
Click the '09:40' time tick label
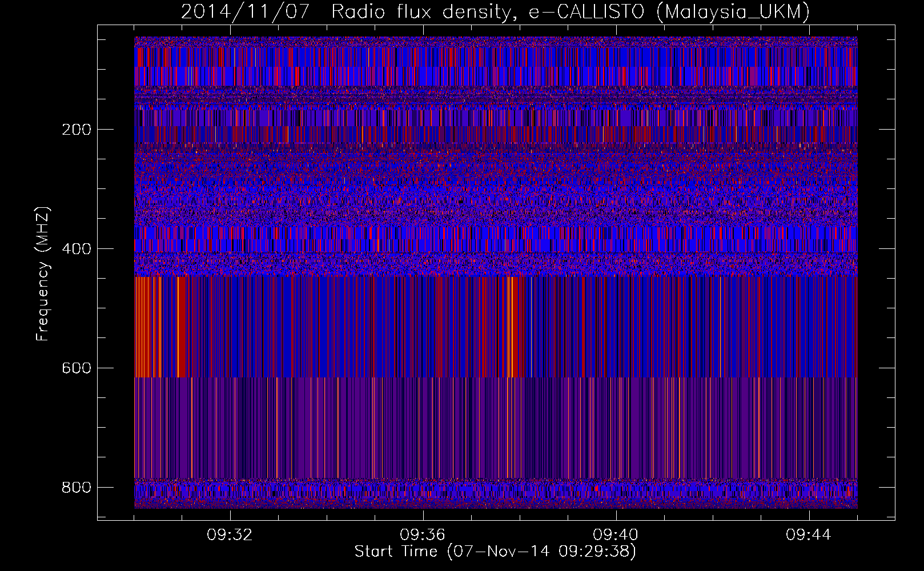616,535
